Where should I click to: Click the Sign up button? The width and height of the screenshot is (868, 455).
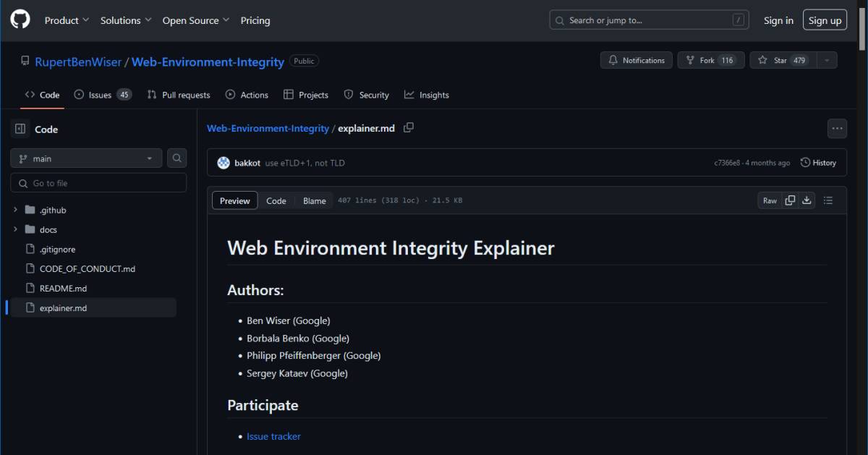click(x=825, y=20)
